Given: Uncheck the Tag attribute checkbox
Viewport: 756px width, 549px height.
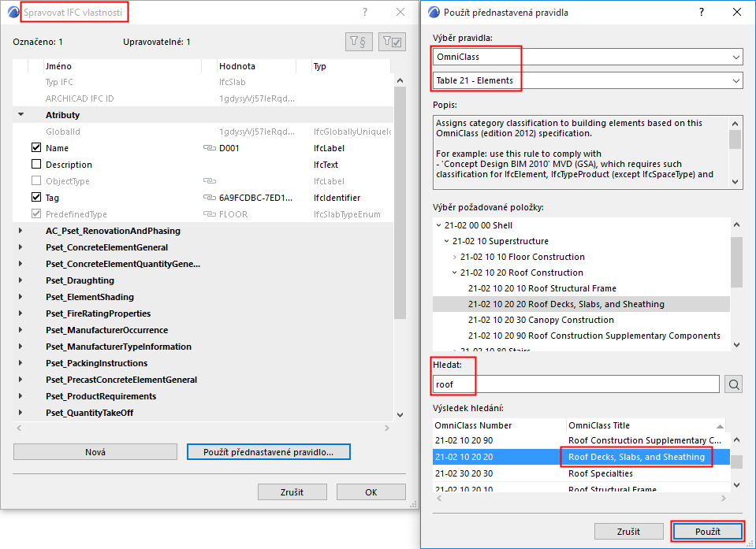Looking at the screenshot, I should 36,197.
